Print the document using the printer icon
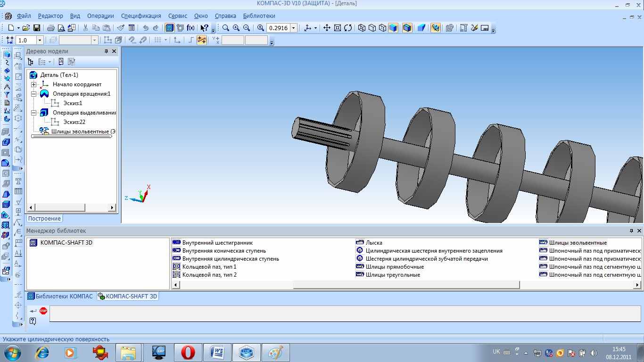The height and width of the screenshot is (362, 644). point(51,28)
